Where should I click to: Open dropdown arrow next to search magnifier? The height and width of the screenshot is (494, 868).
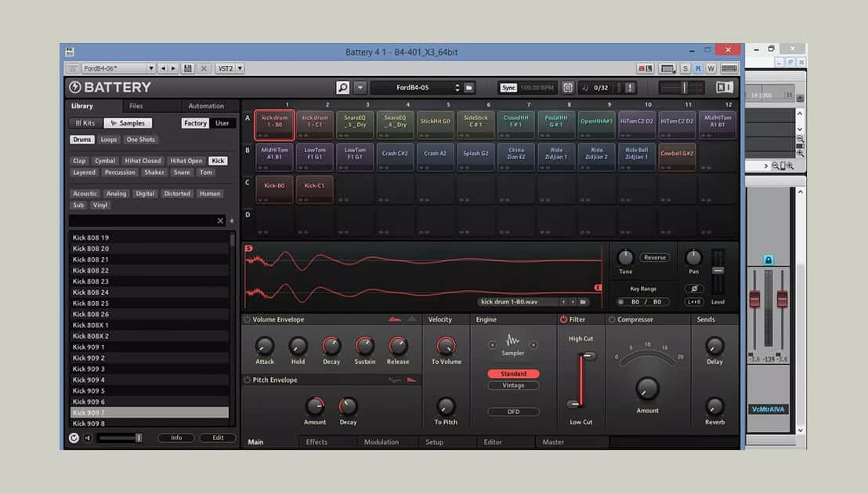[x=360, y=88]
